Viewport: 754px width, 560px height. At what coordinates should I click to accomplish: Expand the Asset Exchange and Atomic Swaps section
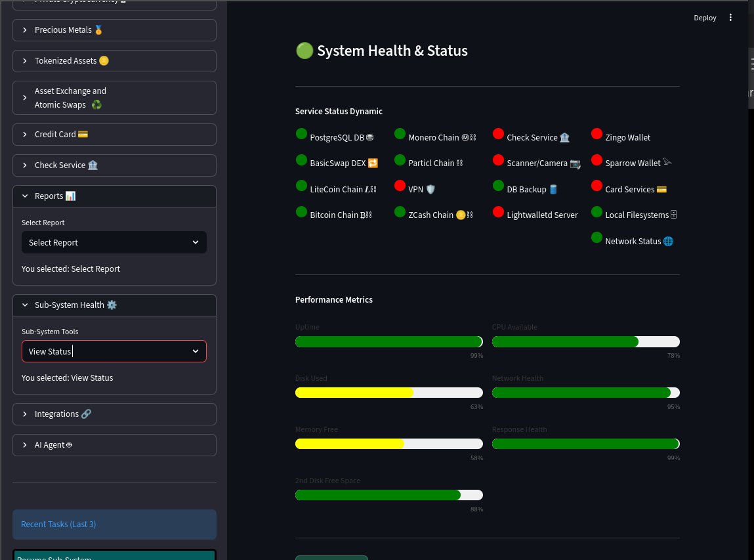click(114, 98)
